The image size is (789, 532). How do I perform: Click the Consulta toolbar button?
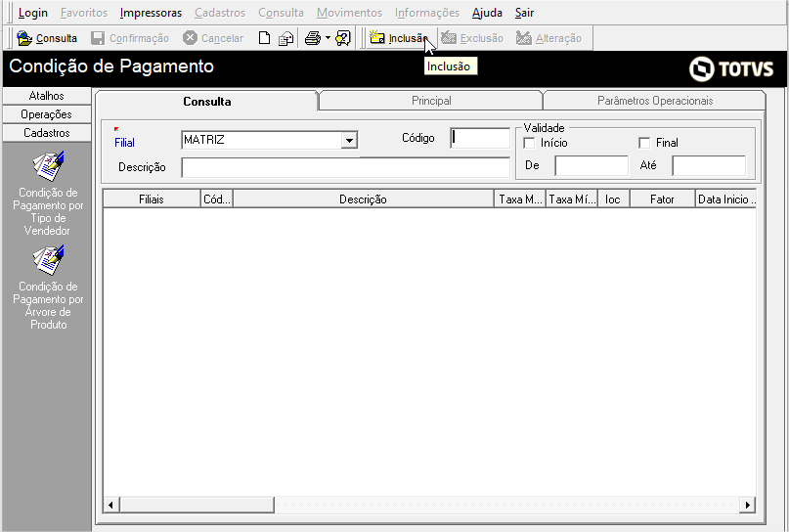[x=47, y=38]
